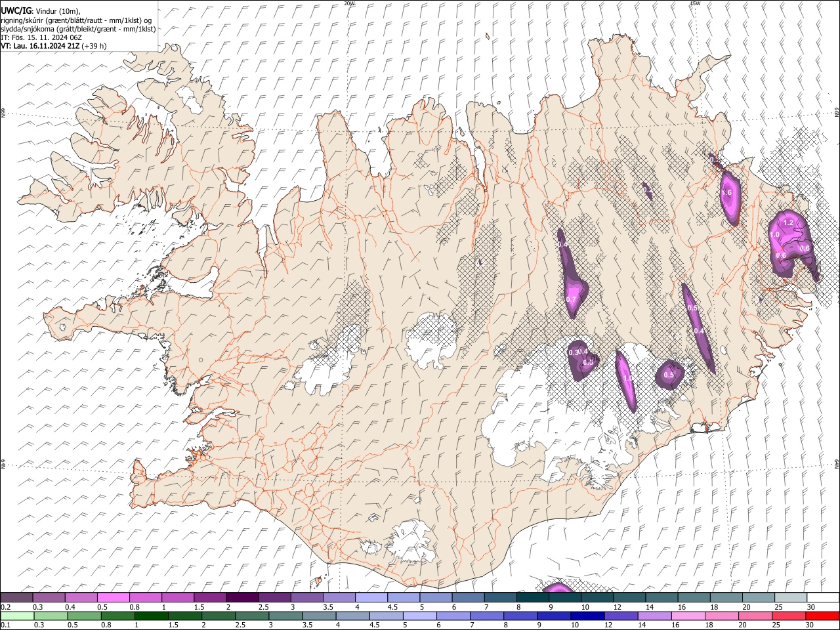The image size is (840, 630).
Task: Pick the pure red swatch after 30 in the rain scale
Action: (x=822, y=616)
